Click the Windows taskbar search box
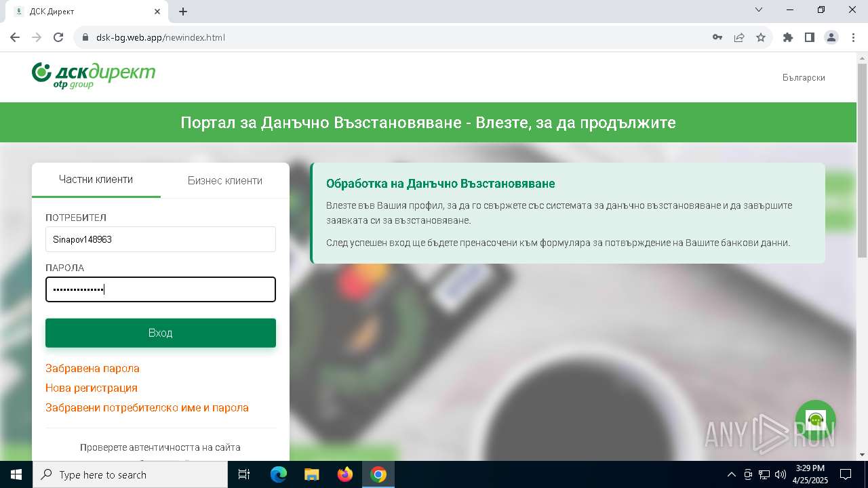 point(130,474)
